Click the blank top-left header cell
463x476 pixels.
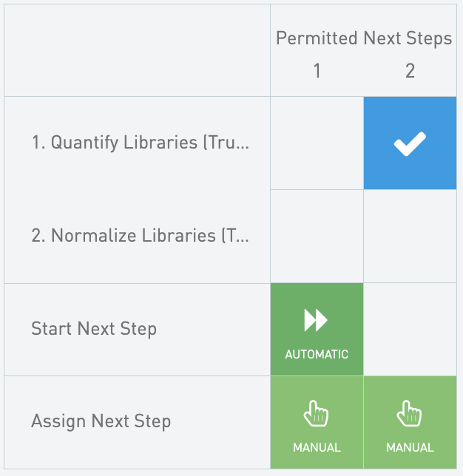pos(137,50)
